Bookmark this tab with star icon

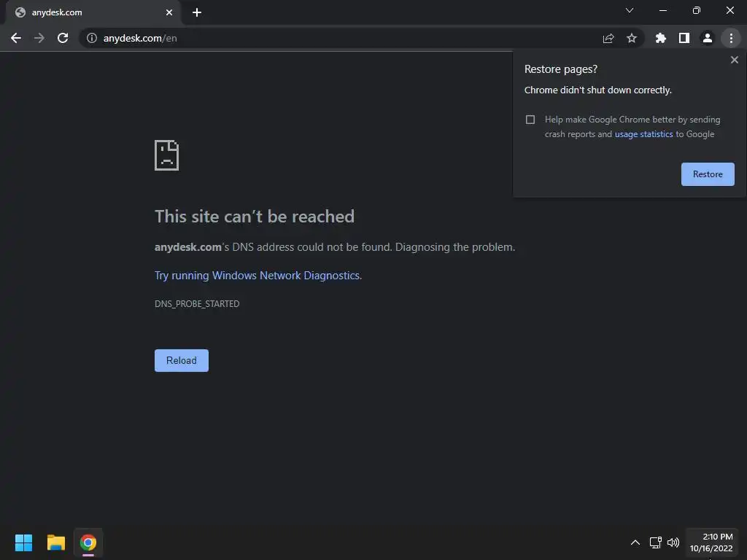pyautogui.click(x=632, y=38)
